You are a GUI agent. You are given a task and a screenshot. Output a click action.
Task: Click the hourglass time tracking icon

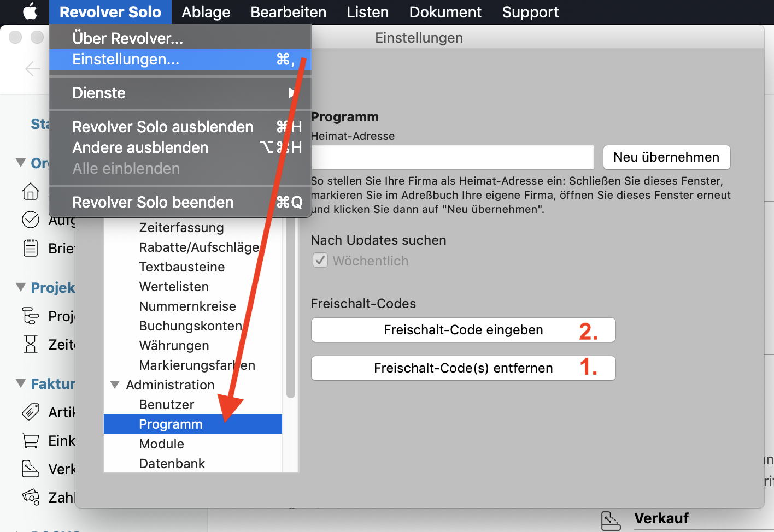31,344
